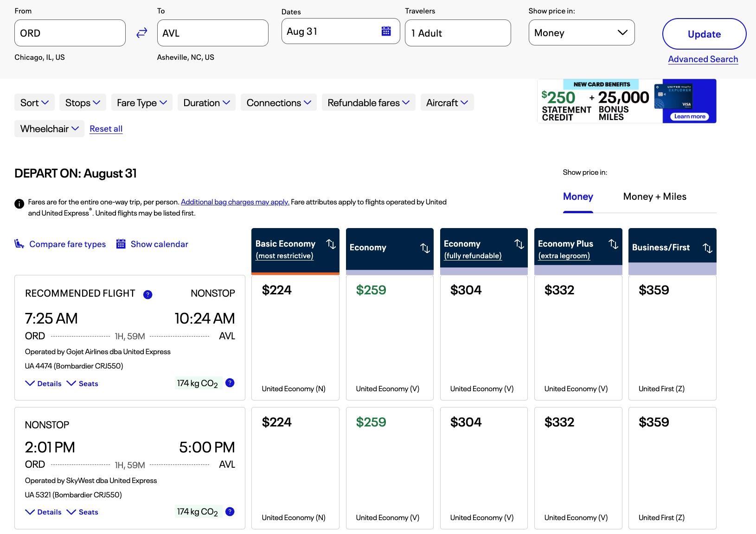Sort Economy column by price arrows
Image resolution: width=756 pixels, height=534 pixels.
pyautogui.click(x=425, y=248)
